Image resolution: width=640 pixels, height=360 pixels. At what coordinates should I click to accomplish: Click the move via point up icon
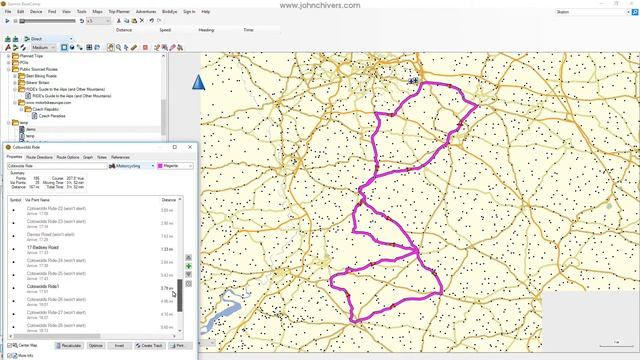coord(189,258)
